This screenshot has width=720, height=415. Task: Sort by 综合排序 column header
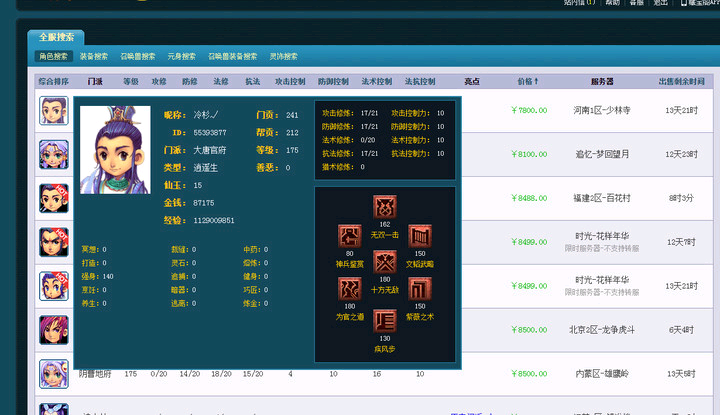coord(54,81)
